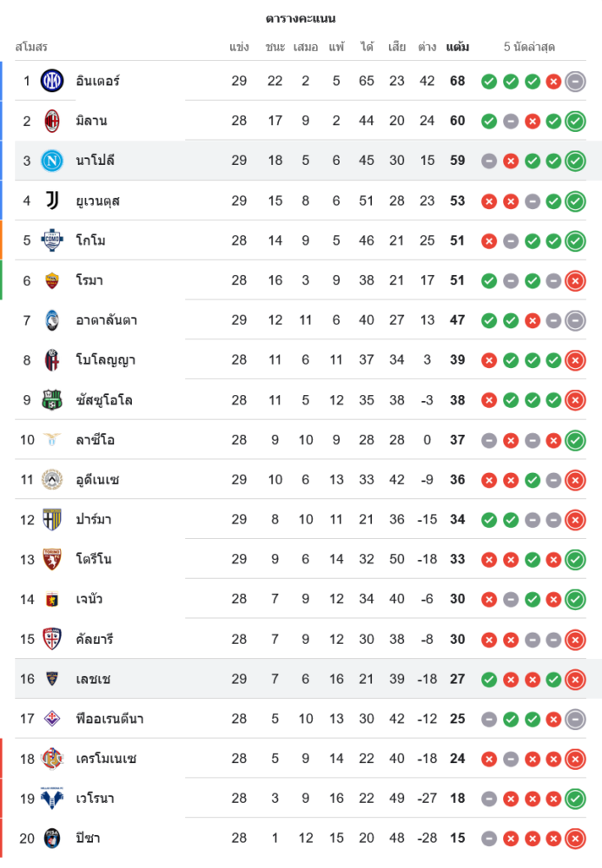The width and height of the screenshot is (602, 868).
Task: Open the ลาซิโอ team link
Action: [x=95, y=440]
